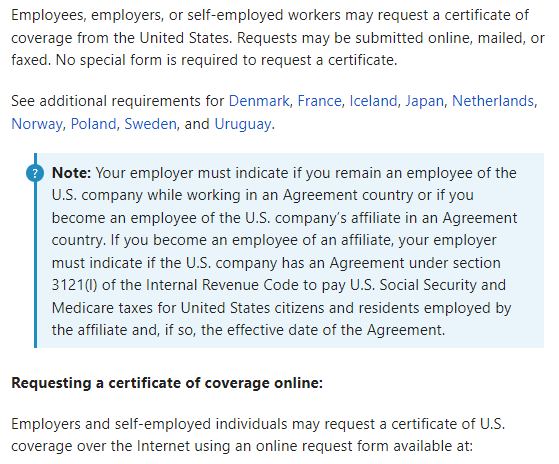Open the France requirements link
The height and width of the screenshot is (464, 559).
pyautogui.click(x=319, y=101)
